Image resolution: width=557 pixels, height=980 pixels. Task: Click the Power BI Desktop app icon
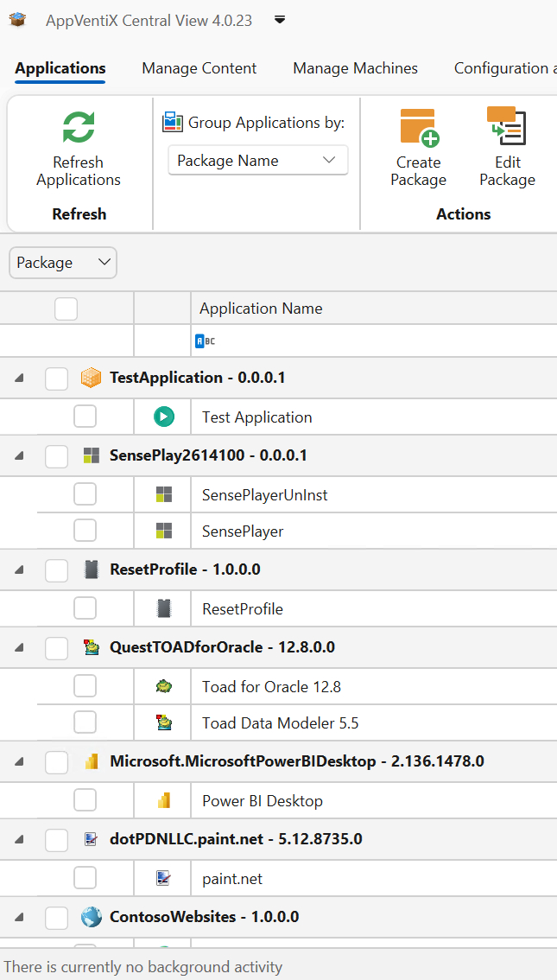pyautogui.click(x=163, y=801)
